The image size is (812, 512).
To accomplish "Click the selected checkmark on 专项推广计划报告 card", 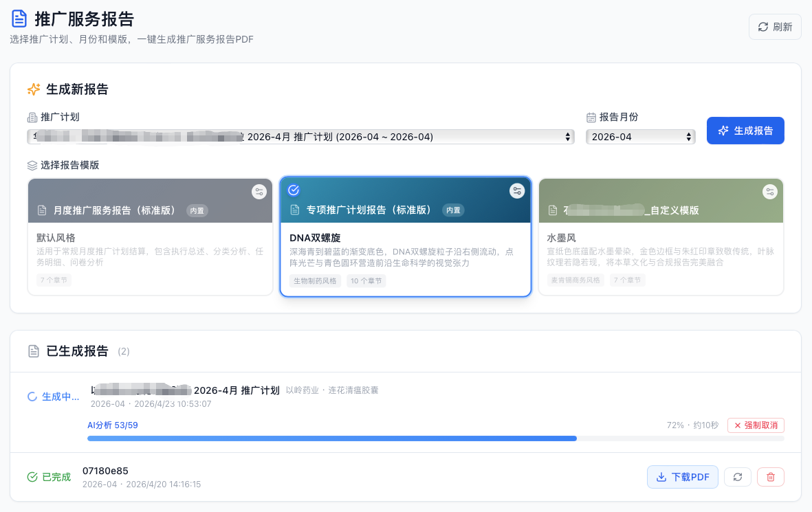I will point(294,190).
